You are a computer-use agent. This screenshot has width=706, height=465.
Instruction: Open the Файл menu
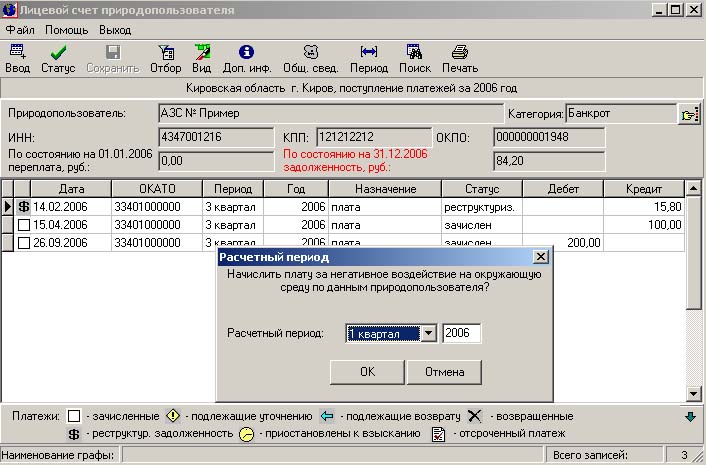[x=20, y=31]
